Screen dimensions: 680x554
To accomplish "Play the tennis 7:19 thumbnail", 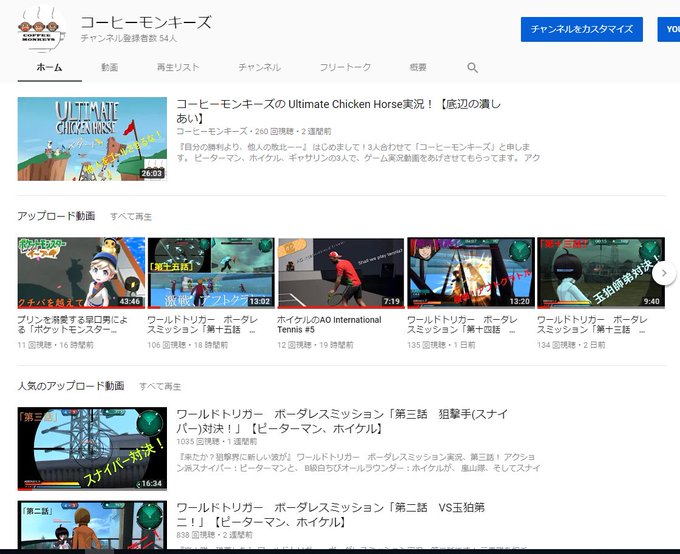I will [341, 273].
